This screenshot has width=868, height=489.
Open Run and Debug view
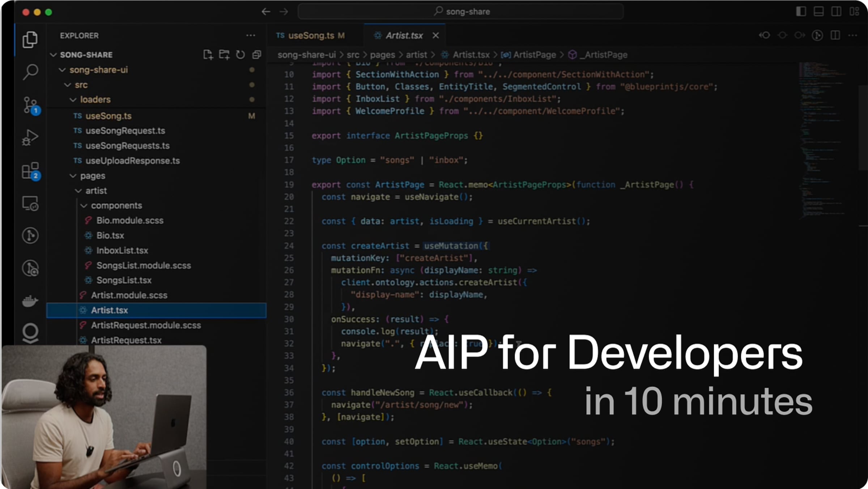[30, 137]
